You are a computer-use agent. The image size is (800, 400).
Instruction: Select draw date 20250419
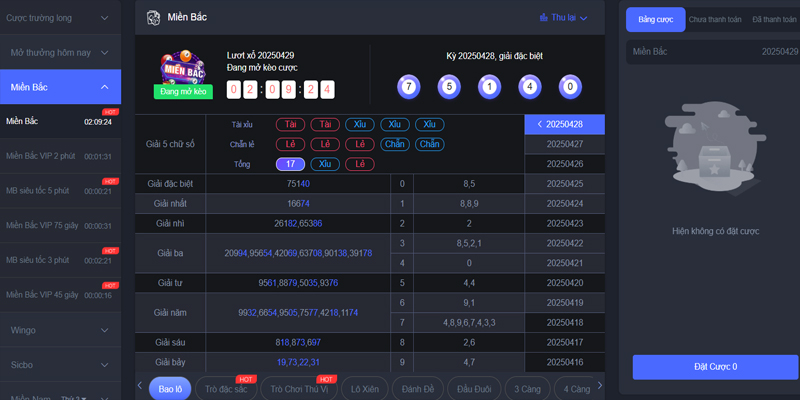[x=565, y=303]
